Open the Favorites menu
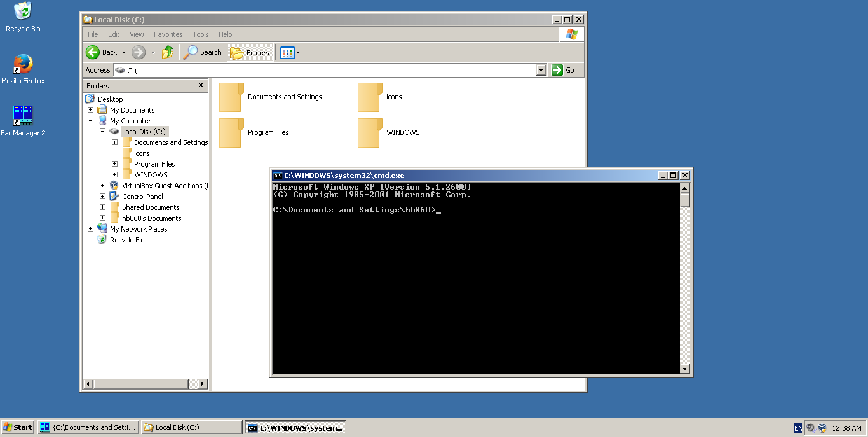Viewport: 868px width, 437px height. [x=168, y=34]
